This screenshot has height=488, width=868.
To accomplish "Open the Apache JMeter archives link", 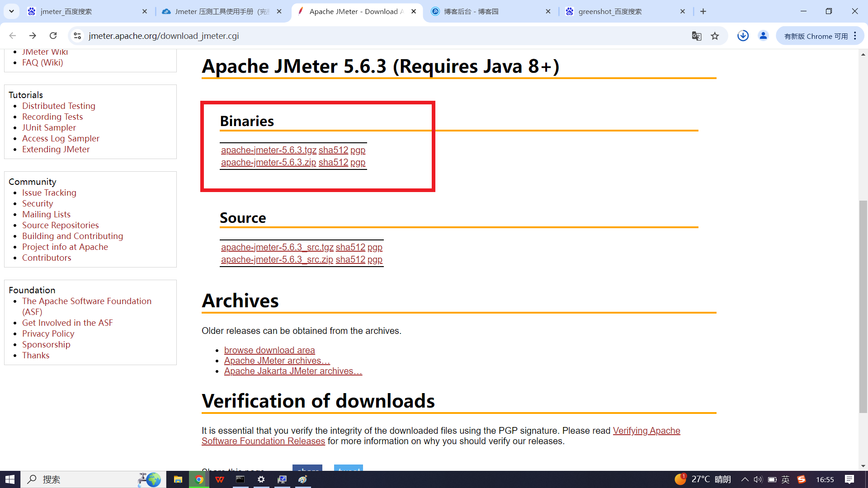I will [277, 361].
